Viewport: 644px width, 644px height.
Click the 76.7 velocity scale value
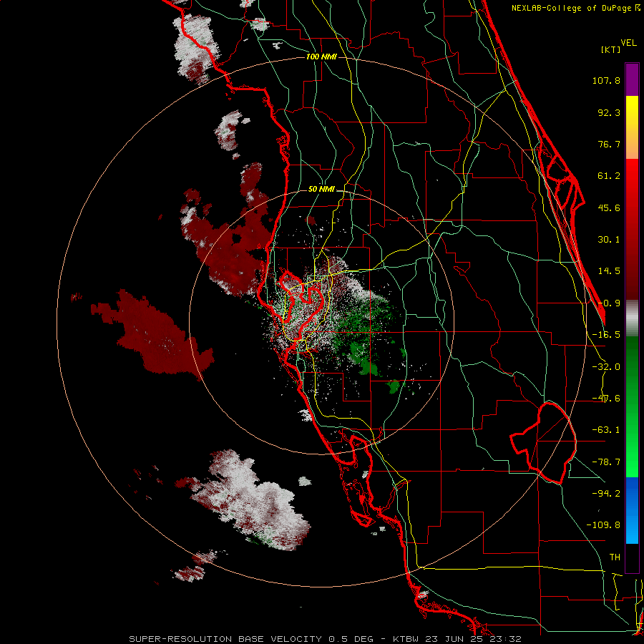[609, 144]
